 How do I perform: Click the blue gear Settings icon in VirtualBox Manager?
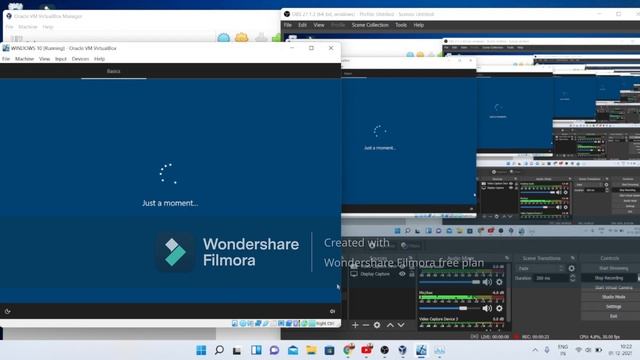(224, 38)
